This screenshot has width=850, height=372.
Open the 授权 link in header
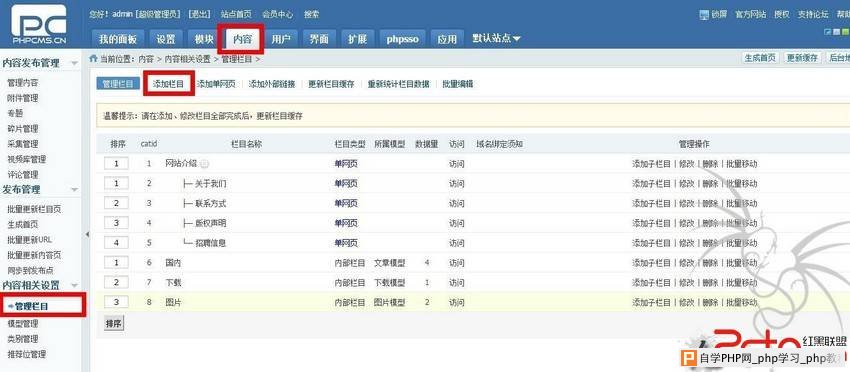pos(782,15)
